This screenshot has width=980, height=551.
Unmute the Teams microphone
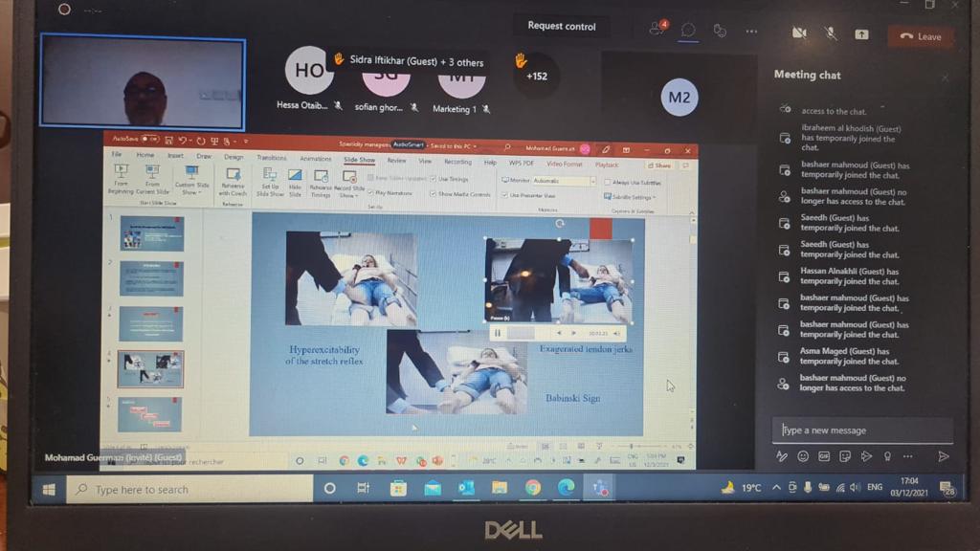click(830, 33)
